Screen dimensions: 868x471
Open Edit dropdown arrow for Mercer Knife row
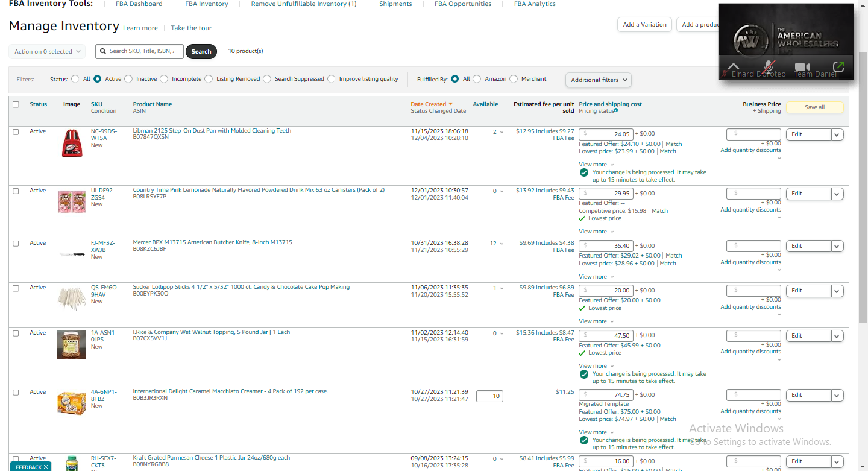point(837,246)
